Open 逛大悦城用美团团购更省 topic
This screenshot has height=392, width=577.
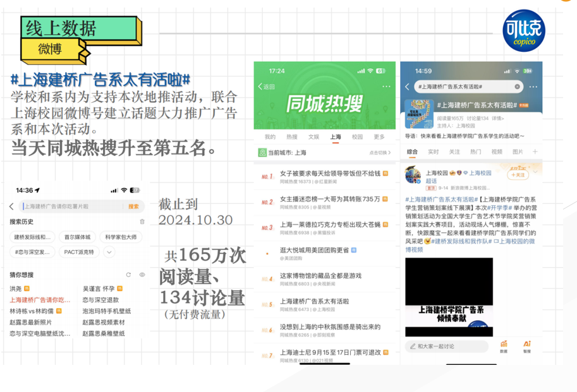pyautogui.click(x=325, y=254)
